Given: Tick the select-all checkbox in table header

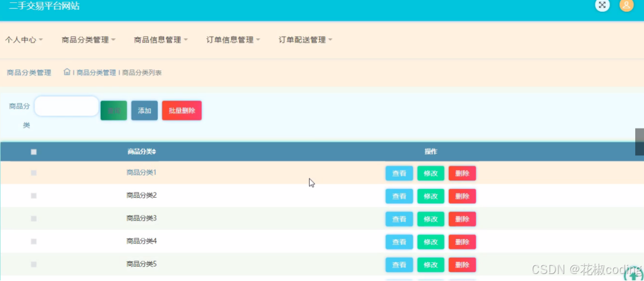Looking at the screenshot, I should (34, 152).
